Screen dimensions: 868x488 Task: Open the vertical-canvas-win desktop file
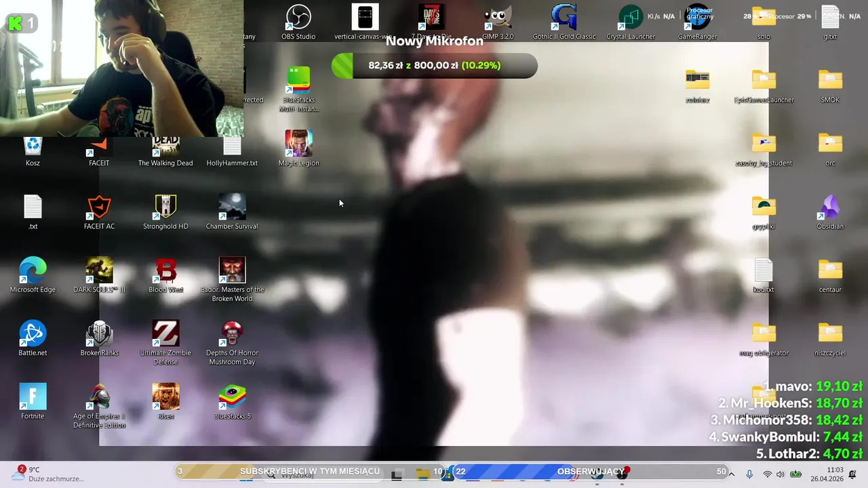(364, 22)
